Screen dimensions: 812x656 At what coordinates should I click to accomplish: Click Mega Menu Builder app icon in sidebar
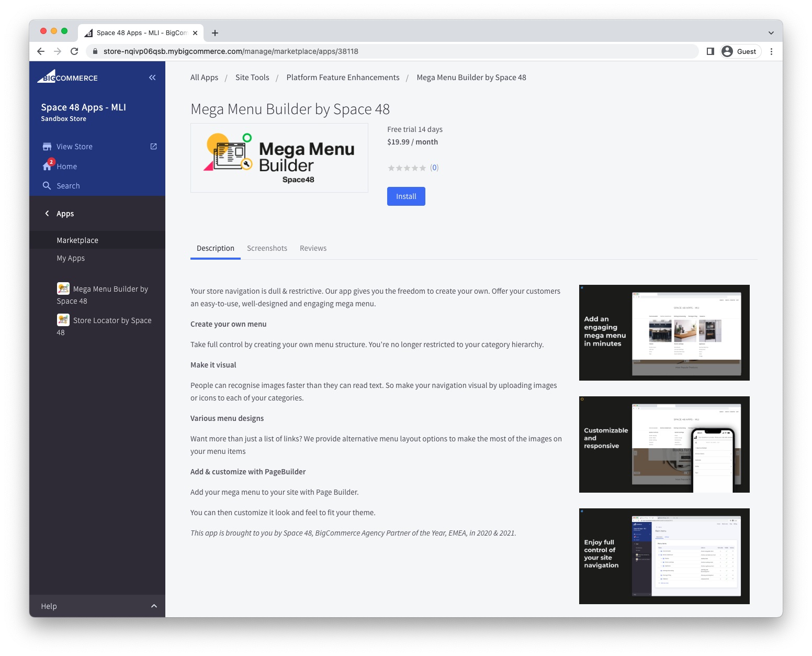63,288
